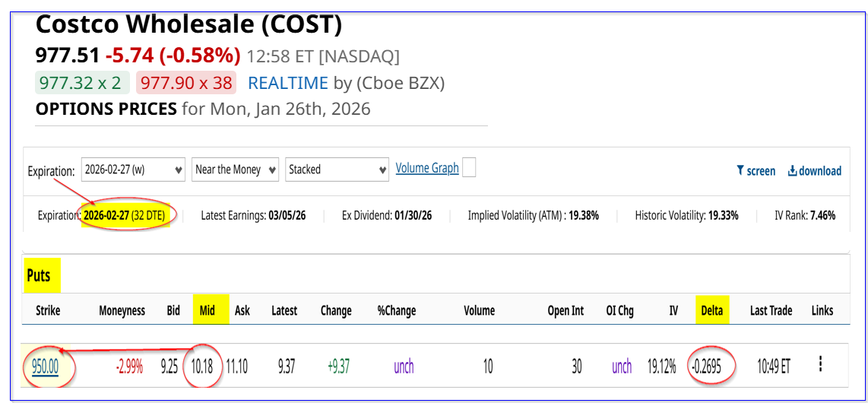Open the Near the Money dropdown

[x=235, y=170]
